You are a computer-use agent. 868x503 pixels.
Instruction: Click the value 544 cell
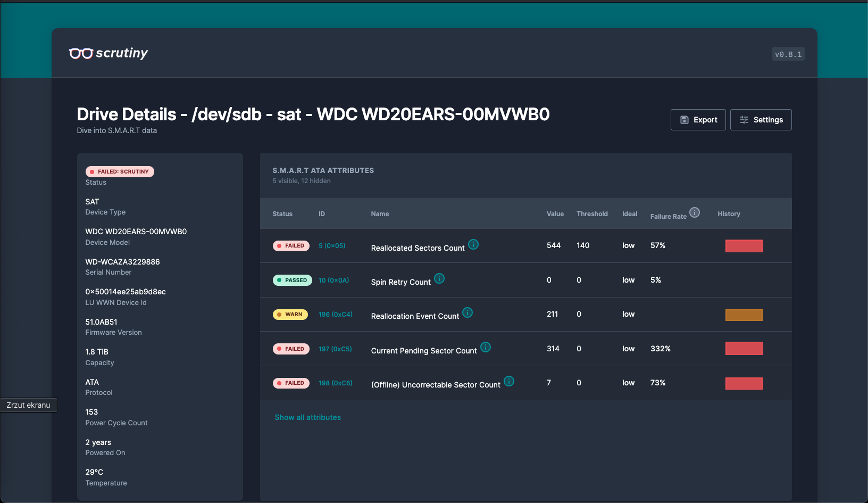click(554, 245)
